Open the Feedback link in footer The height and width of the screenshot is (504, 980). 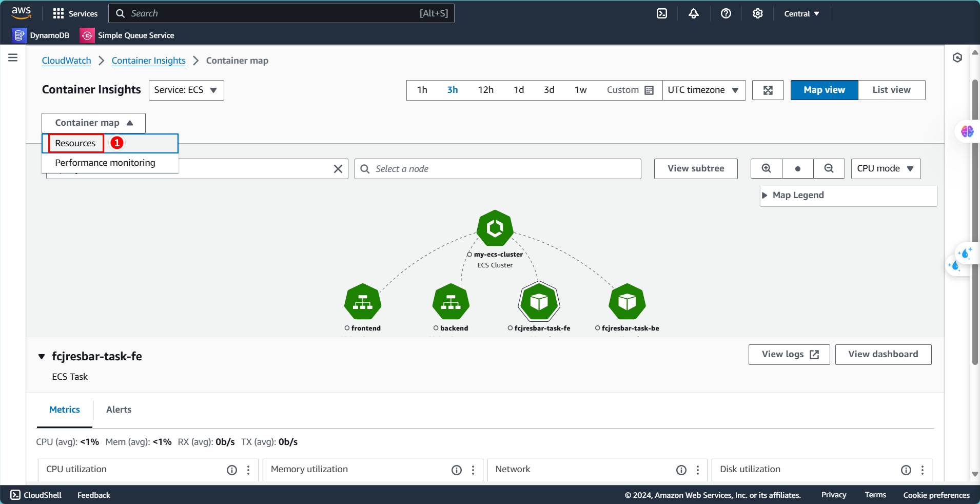tap(94, 495)
